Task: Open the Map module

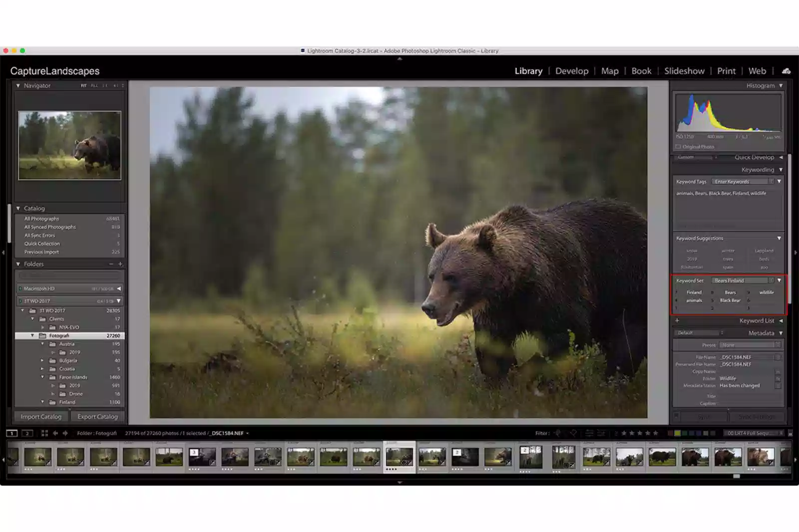Action: coord(610,71)
